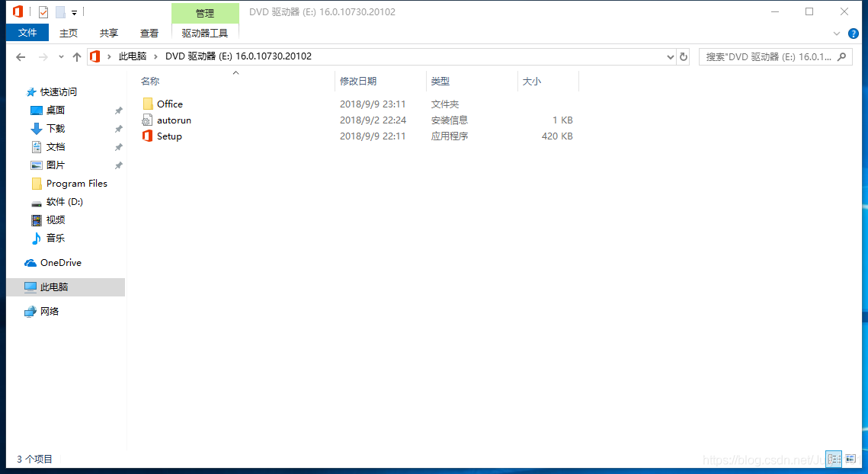Viewport: 868px width, 474px height.
Task: Click the pin icon next to 桌面
Action: point(118,110)
